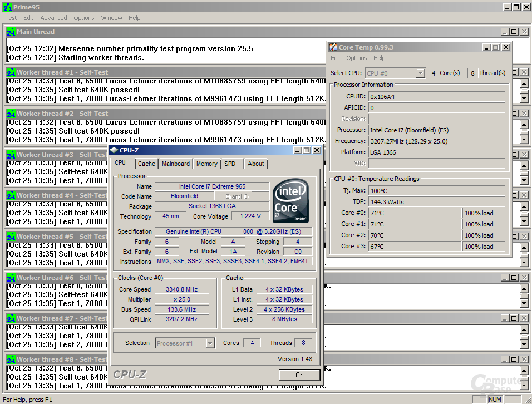
Task: Click the Worker thread #5 window icon
Action: click(x=11, y=237)
